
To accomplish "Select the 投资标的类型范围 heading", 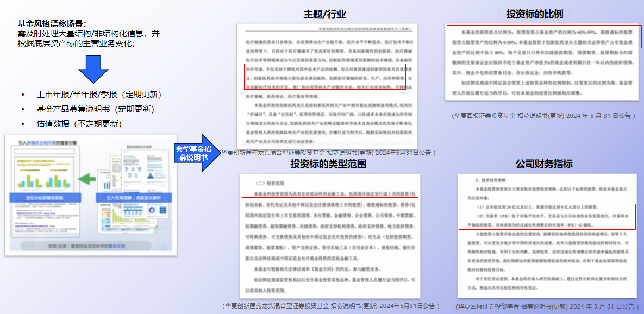I will pos(328,164).
